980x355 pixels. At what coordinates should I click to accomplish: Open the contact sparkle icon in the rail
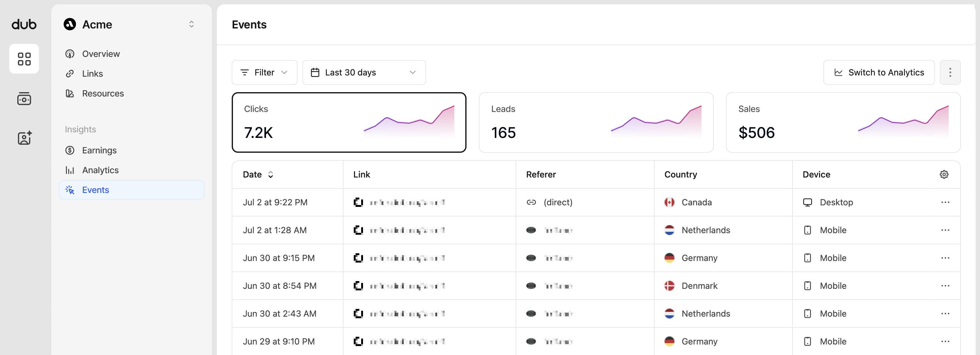pyautogui.click(x=24, y=138)
